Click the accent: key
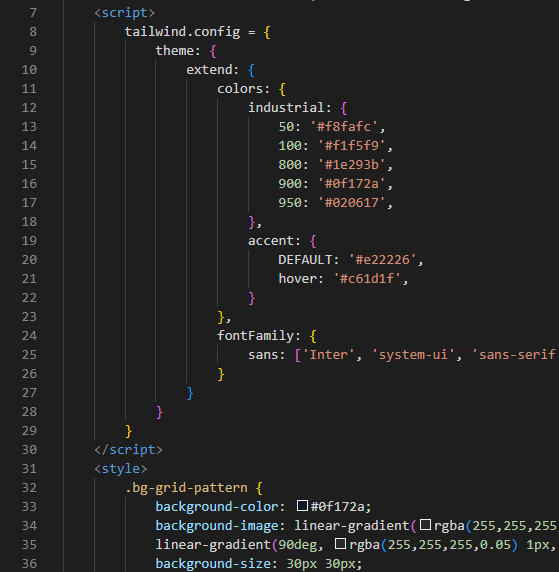 pos(274,241)
